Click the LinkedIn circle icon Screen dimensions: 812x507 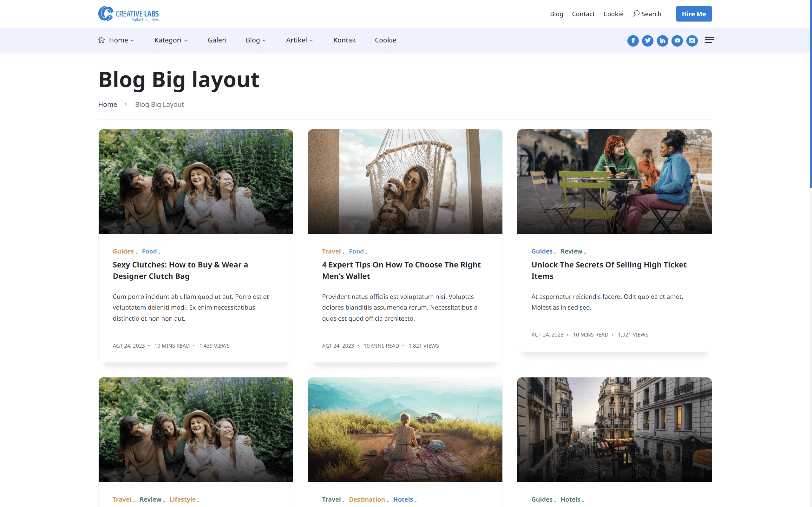(662, 41)
